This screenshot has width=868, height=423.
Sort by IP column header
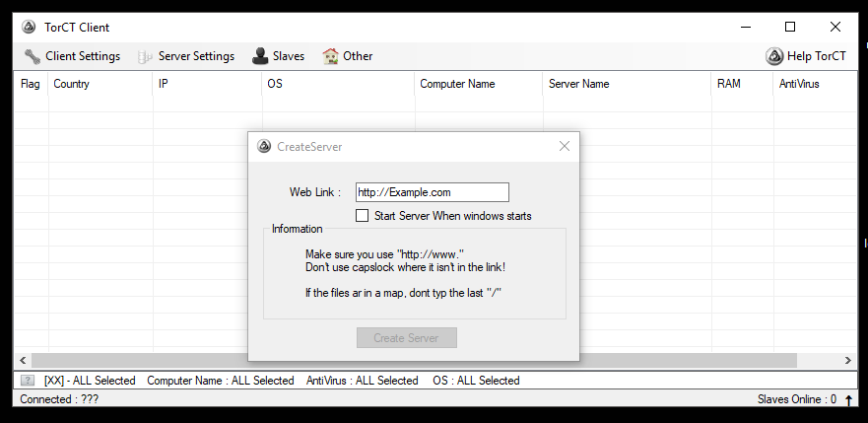(x=207, y=84)
